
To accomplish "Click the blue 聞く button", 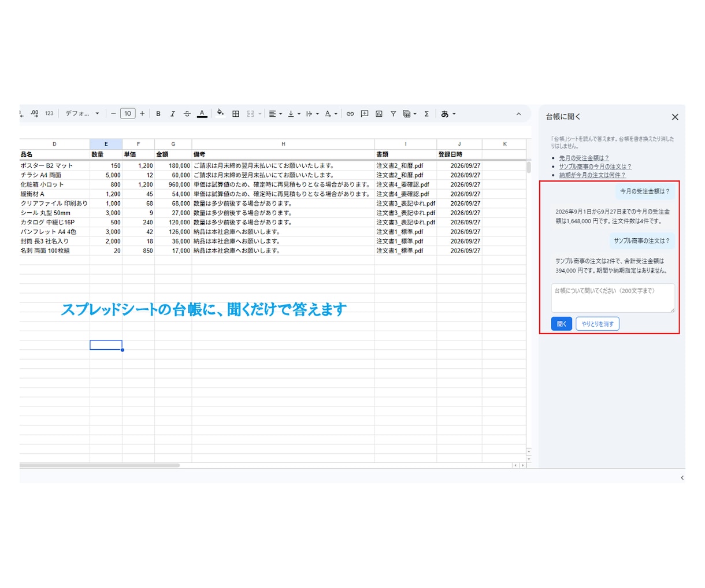I will point(562,324).
